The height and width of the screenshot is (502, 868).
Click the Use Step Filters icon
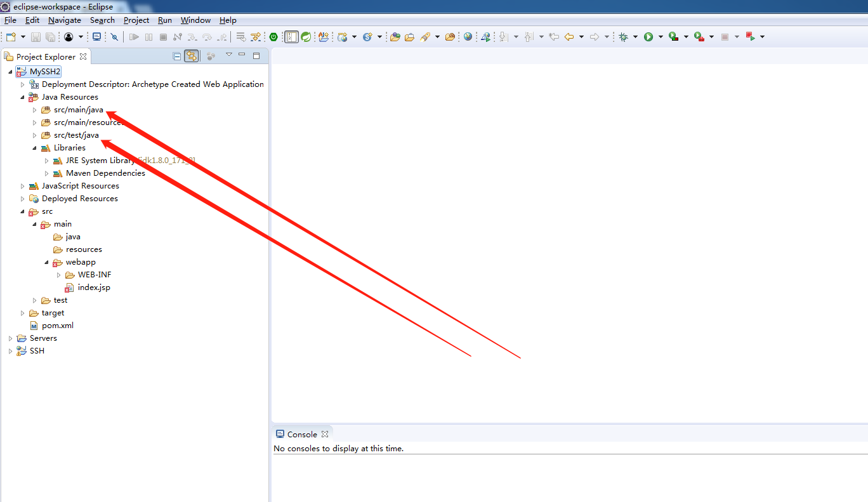tap(255, 37)
